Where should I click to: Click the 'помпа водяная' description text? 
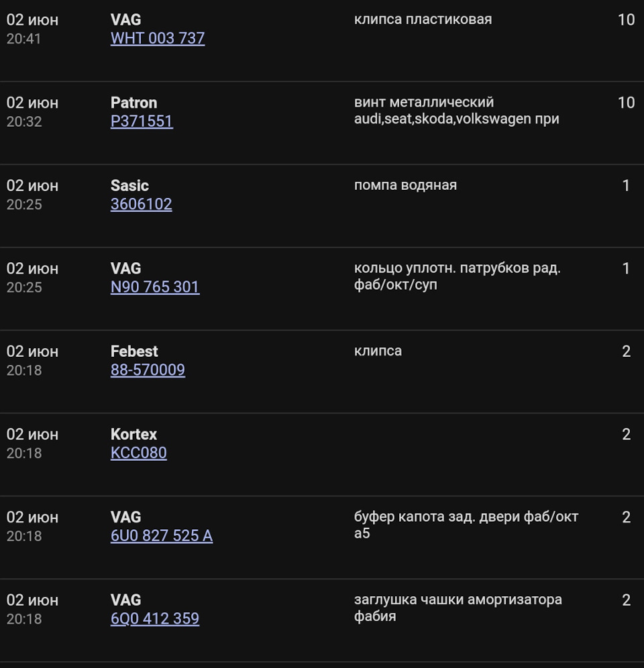pos(405,185)
